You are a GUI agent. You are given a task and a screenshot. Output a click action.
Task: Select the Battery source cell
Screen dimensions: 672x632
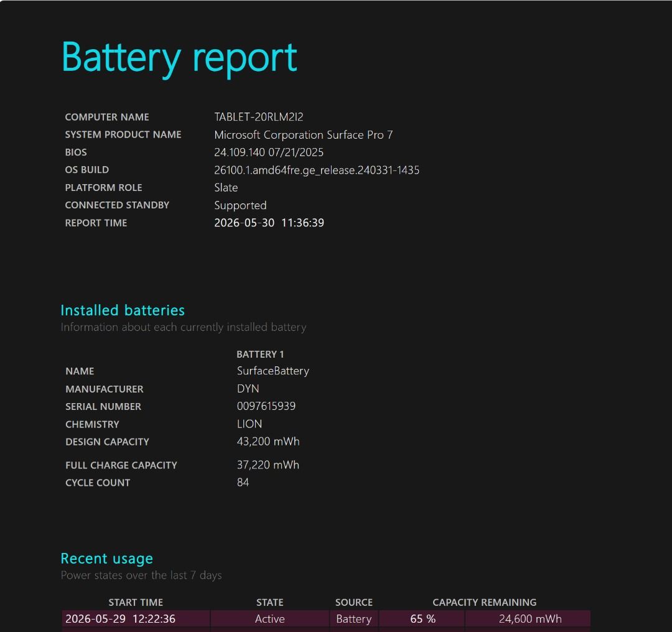click(x=354, y=620)
